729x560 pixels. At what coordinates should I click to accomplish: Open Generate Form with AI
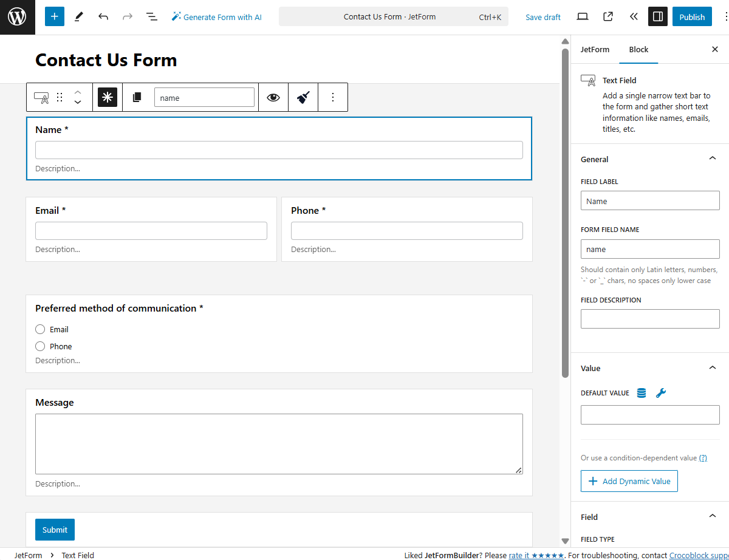point(216,16)
